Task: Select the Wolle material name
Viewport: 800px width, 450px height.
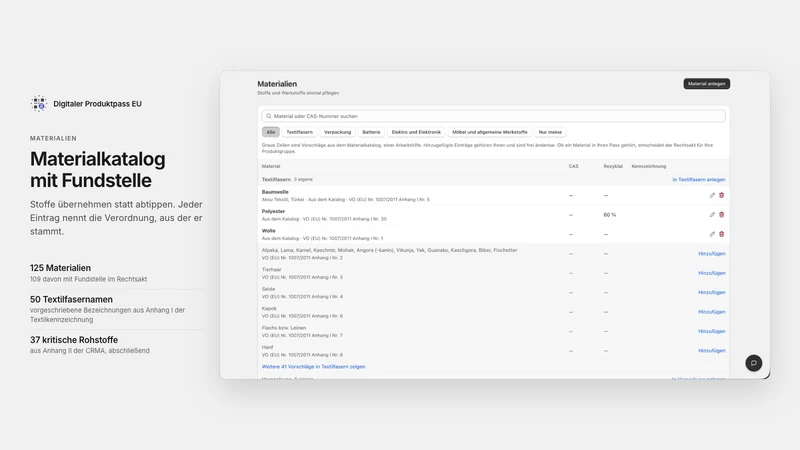Action: [x=268, y=231]
